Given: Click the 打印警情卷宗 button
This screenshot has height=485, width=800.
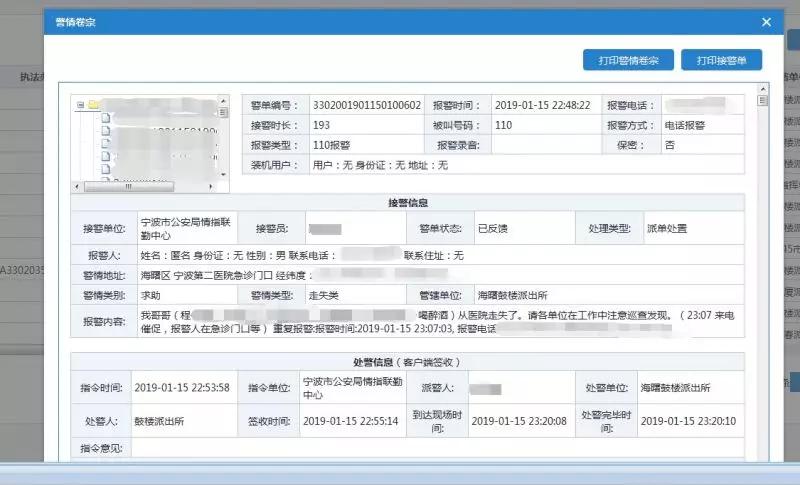Looking at the screenshot, I should 628,60.
